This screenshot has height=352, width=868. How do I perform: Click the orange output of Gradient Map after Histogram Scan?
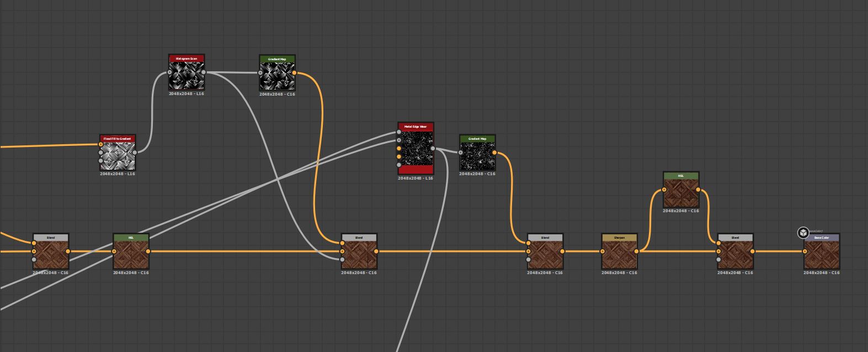pyautogui.click(x=294, y=73)
